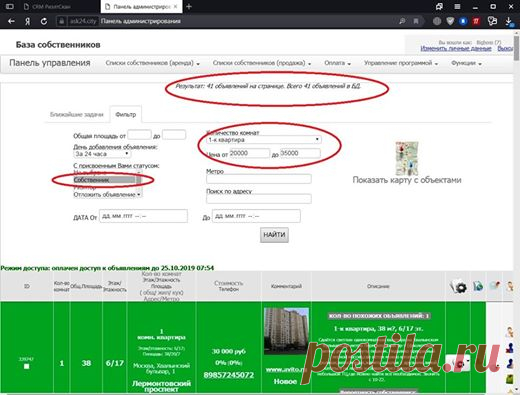The width and height of the screenshot is (520, 395).
Task: Click the www.avito.ru source link
Action: (x=286, y=369)
